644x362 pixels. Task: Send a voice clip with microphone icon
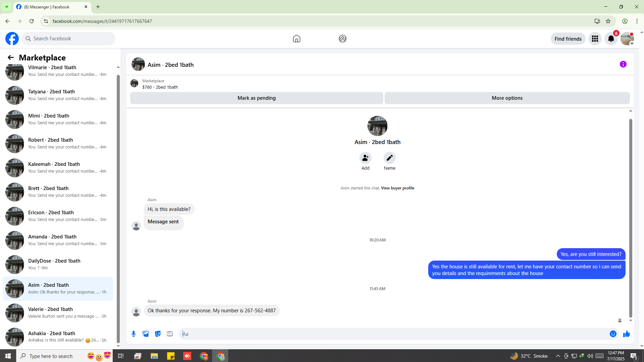[x=134, y=334]
